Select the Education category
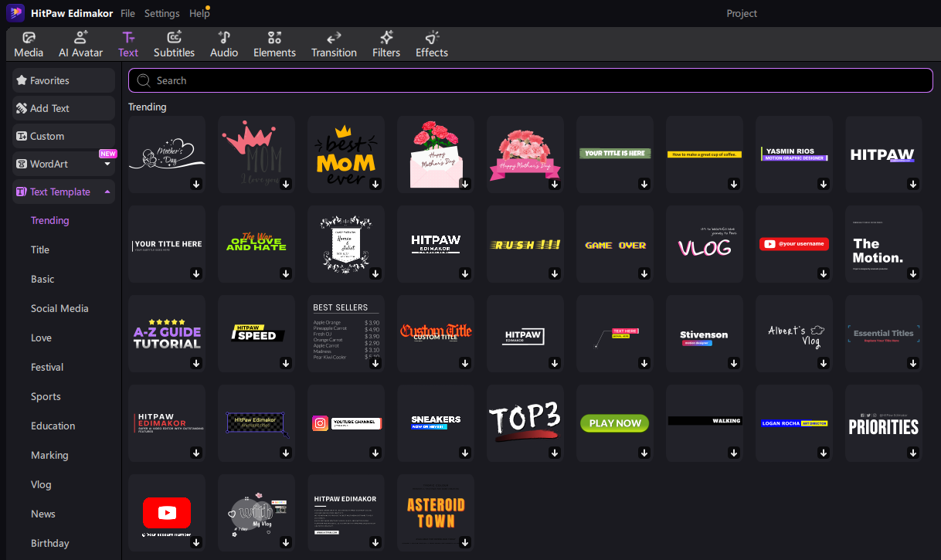The image size is (941, 560). (x=53, y=426)
